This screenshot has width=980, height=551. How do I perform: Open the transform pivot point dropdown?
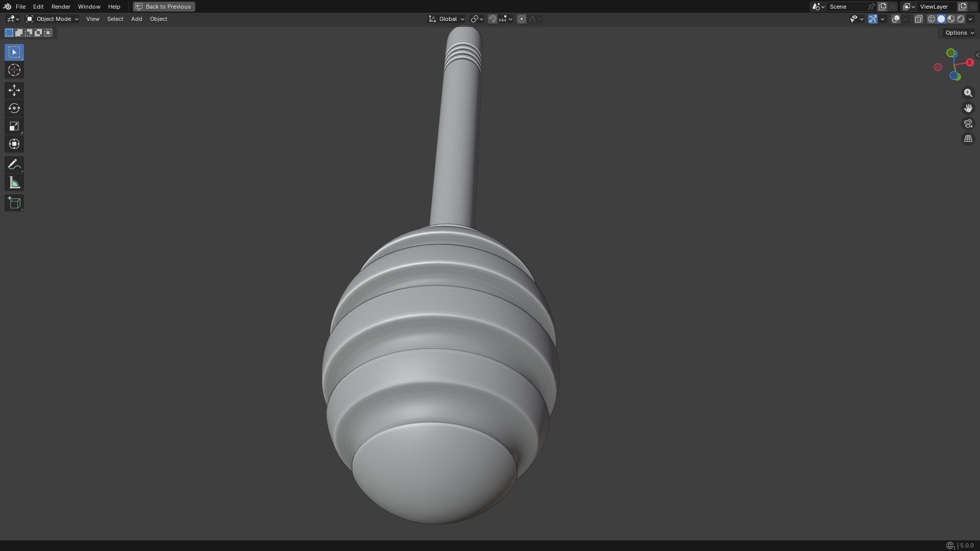[x=477, y=19]
